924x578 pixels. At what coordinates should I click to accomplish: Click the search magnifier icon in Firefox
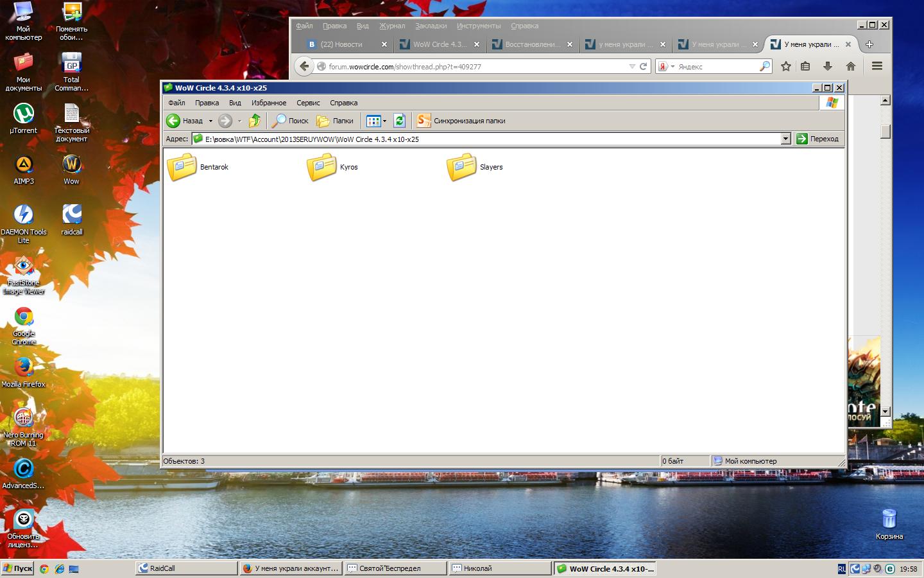click(764, 66)
